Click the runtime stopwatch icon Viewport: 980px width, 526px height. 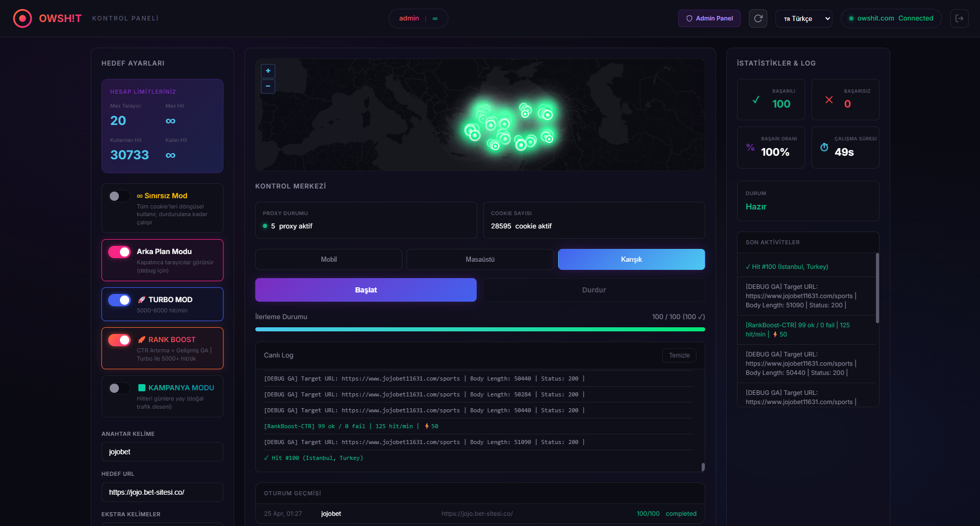pos(824,148)
